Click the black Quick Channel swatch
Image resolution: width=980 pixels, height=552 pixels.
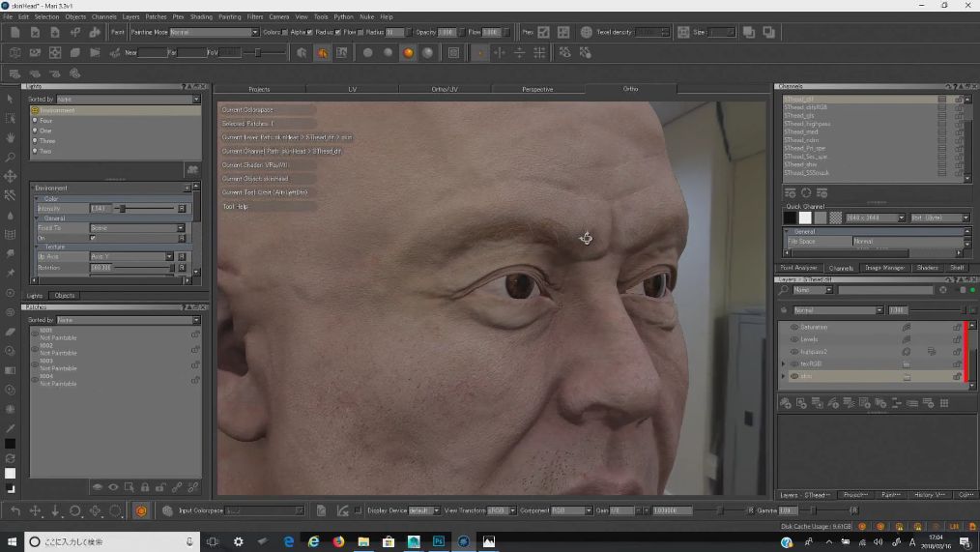[790, 218]
